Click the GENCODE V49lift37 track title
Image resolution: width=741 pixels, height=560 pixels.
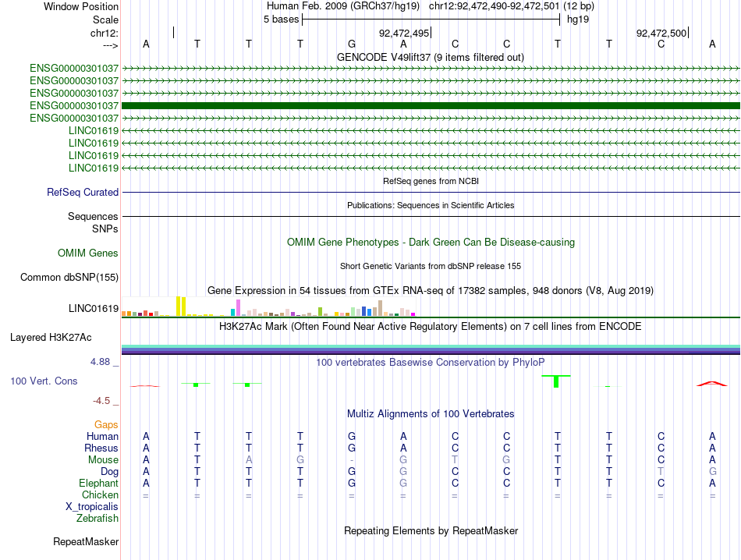pyautogui.click(x=430, y=57)
